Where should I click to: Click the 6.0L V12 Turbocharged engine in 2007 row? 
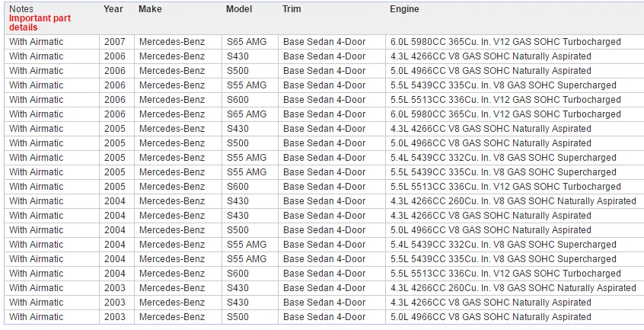(x=515, y=42)
